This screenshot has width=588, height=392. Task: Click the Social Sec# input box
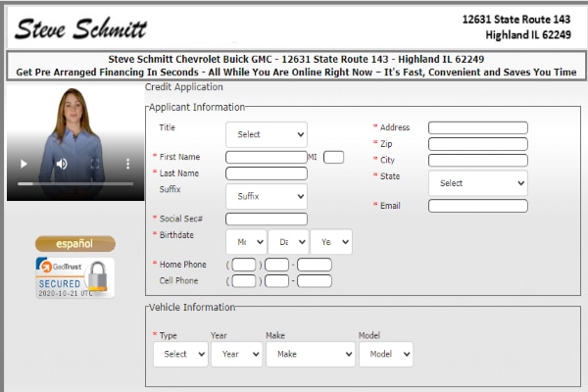coord(266,219)
